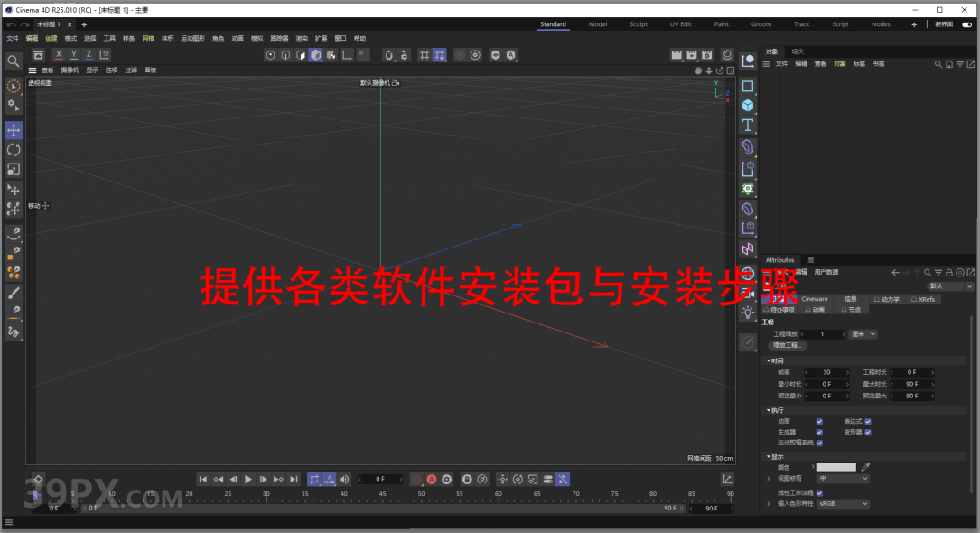Click the search magnifier icon at top left
The image size is (980, 533).
pyautogui.click(x=14, y=61)
